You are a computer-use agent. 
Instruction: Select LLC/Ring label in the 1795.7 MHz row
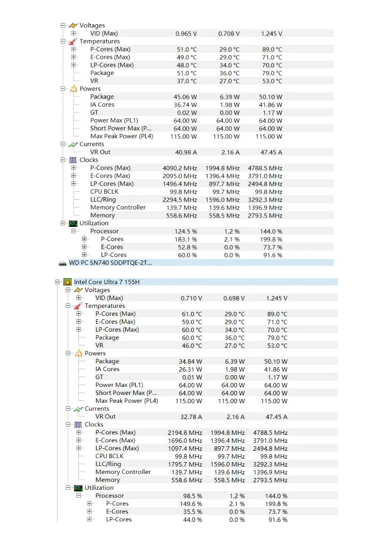click(108, 464)
